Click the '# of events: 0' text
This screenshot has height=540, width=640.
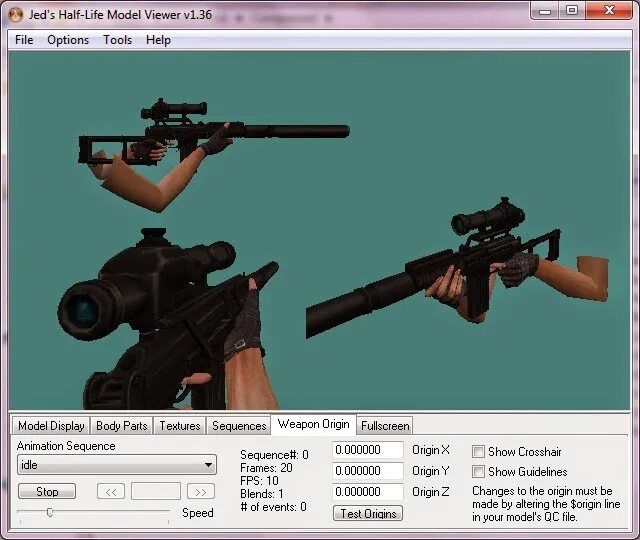point(273,507)
